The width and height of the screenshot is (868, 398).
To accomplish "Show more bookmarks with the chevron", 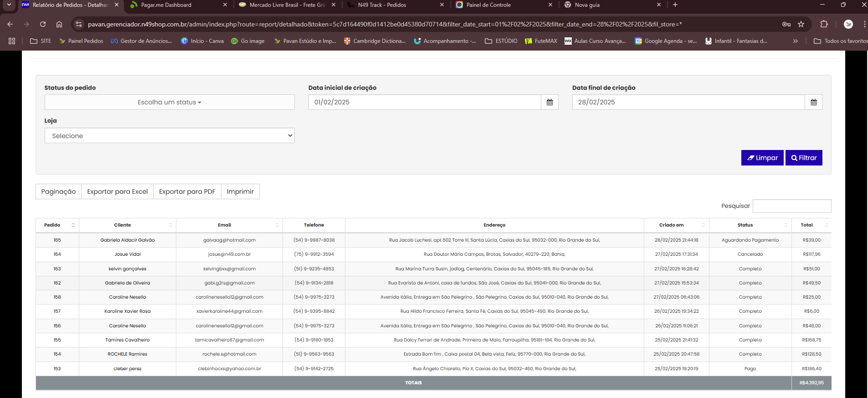I will click(795, 41).
